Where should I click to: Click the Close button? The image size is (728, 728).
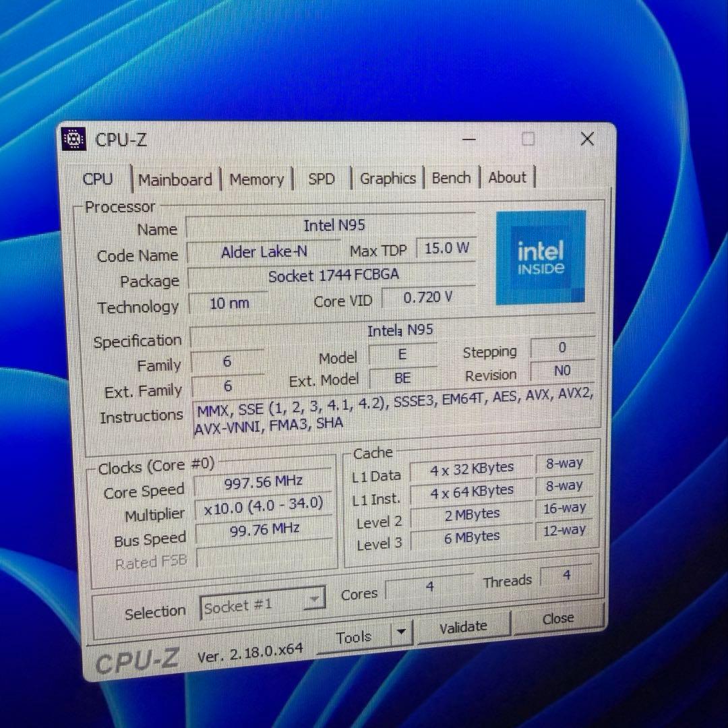coord(557,619)
